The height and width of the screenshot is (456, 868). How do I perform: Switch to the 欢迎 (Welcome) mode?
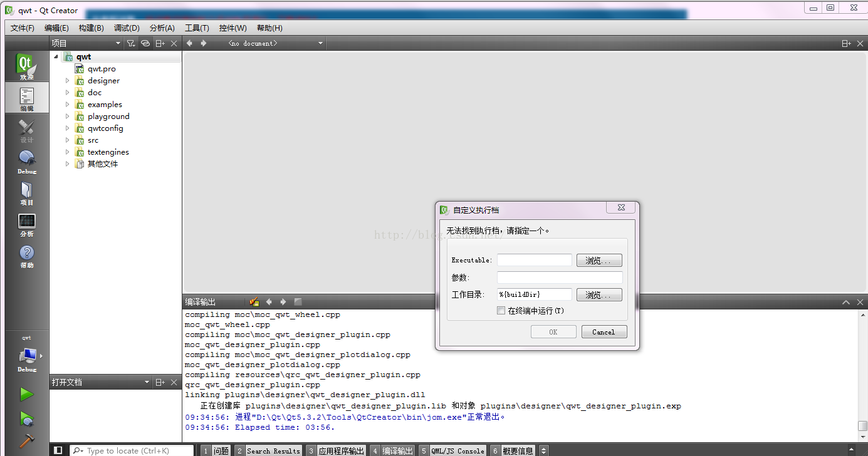pos(26,66)
